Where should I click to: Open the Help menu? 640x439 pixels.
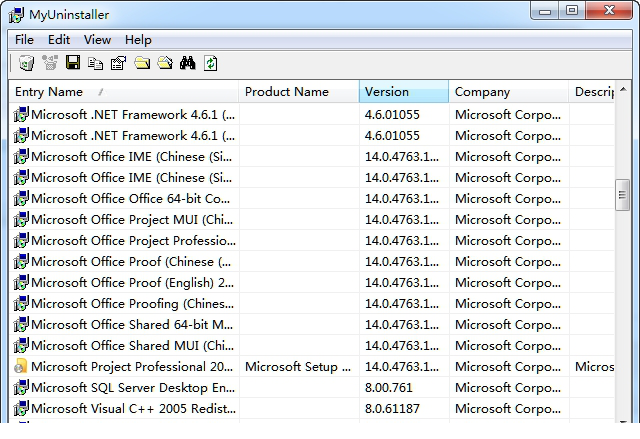138,40
